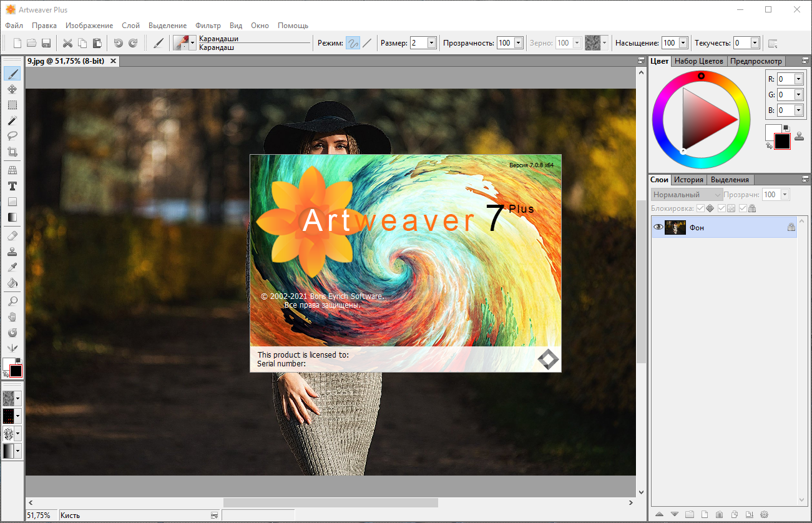Open the Фильтр menu
This screenshot has height=523, width=812.
pos(208,26)
